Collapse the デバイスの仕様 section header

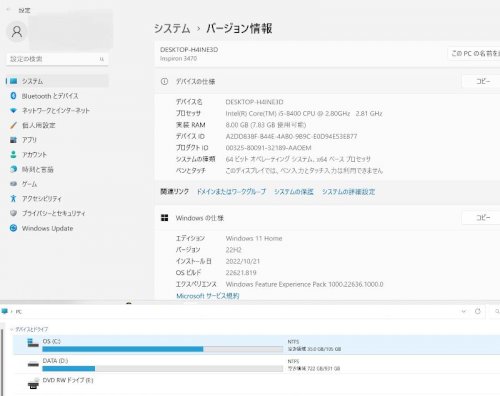[x=327, y=81]
